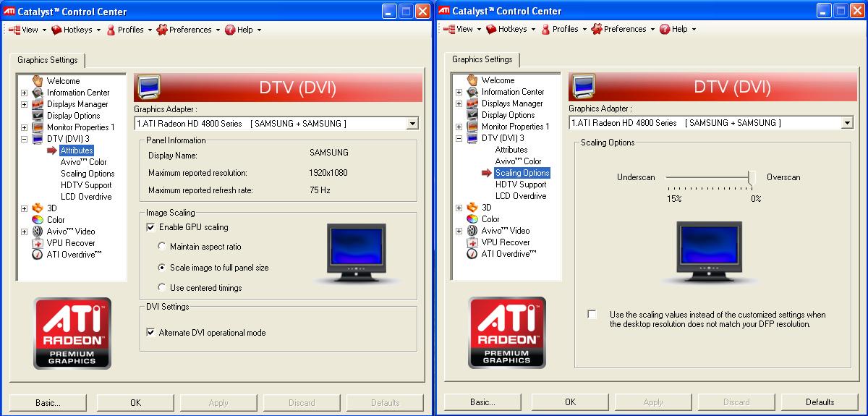Click the ATI Overdrive gauge icon in right window

tap(472, 254)
